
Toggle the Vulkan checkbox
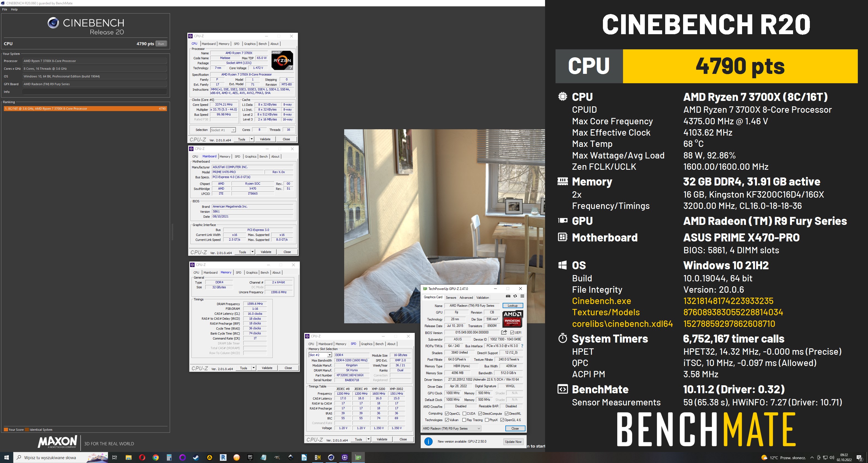pyautogui.click(x=447, y=420)
